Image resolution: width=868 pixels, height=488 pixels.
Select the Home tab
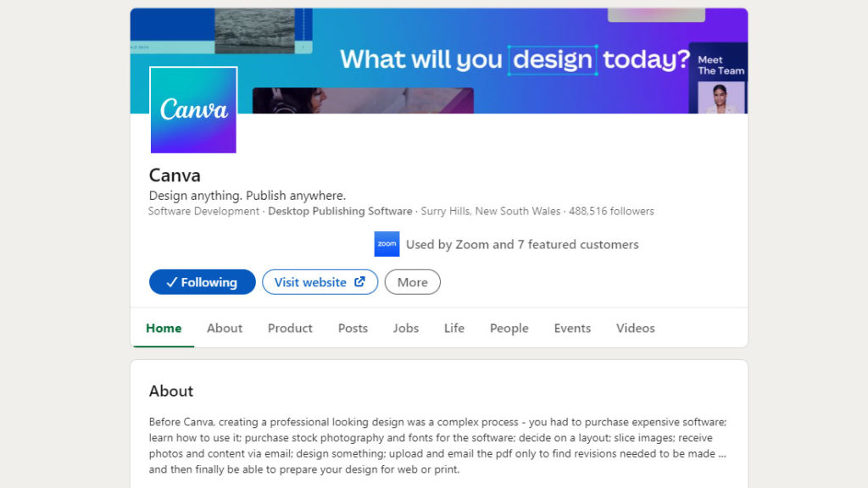click(164, 328)
